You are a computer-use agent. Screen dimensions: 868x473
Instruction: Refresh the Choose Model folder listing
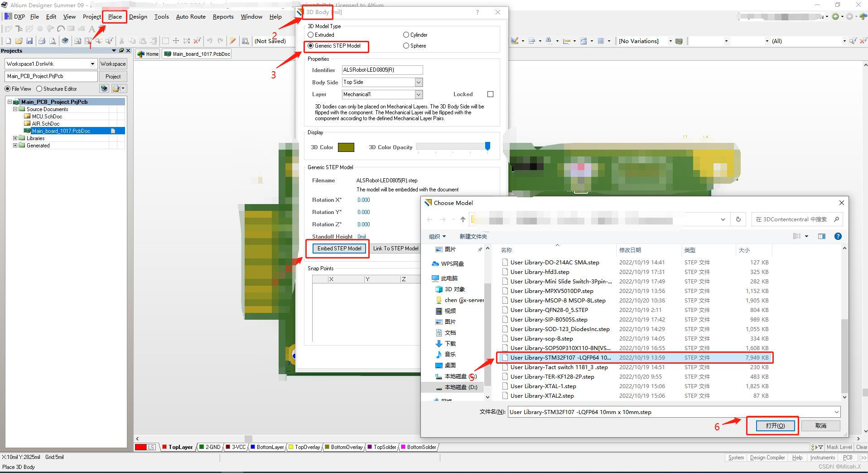738,219
